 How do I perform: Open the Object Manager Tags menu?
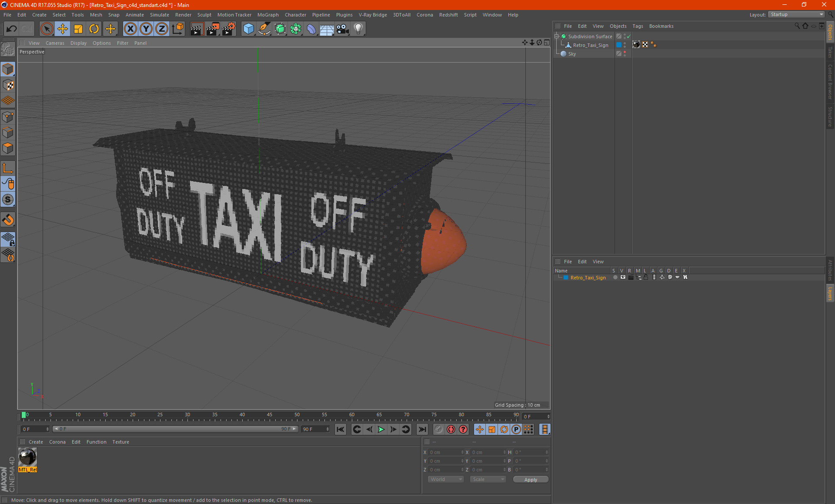[638, 26]
